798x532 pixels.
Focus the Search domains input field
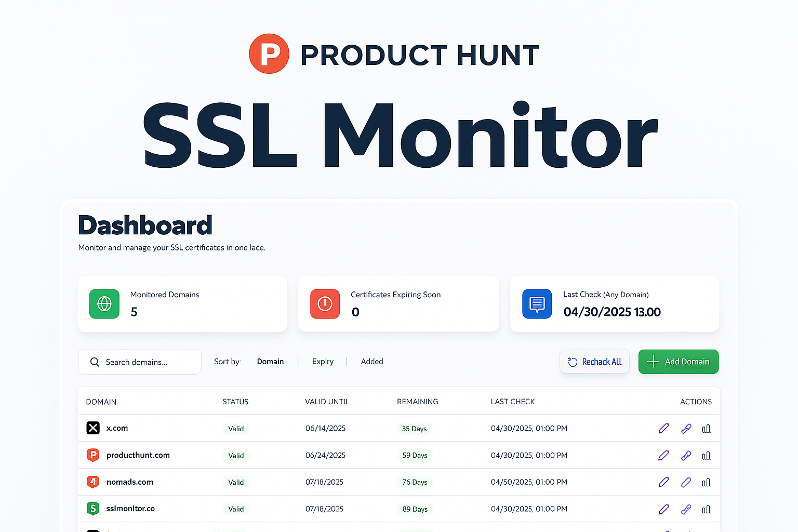(x=145, y=362)
